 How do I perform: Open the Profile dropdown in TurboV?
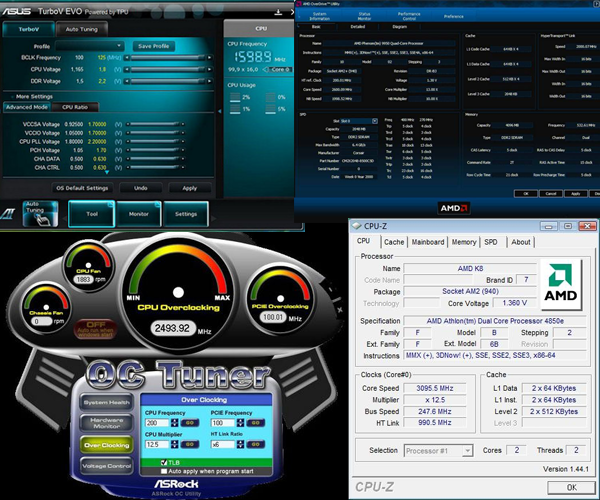tap(91, 46)
